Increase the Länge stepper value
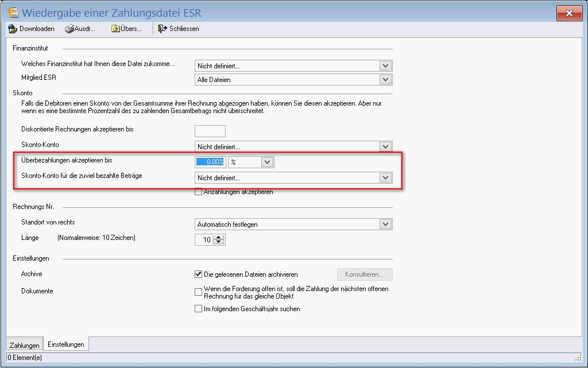Viewport: 588px width, 368px height. point(218,238)
